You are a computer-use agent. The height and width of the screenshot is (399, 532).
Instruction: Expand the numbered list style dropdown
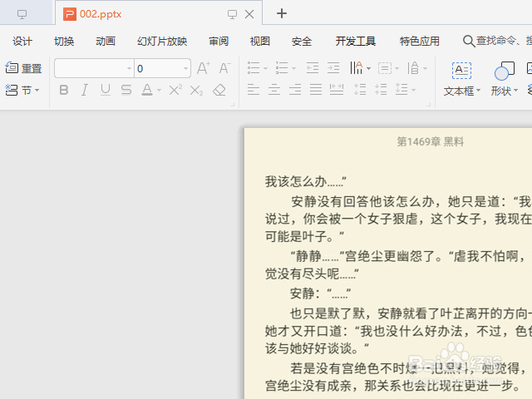coord(293,68)
